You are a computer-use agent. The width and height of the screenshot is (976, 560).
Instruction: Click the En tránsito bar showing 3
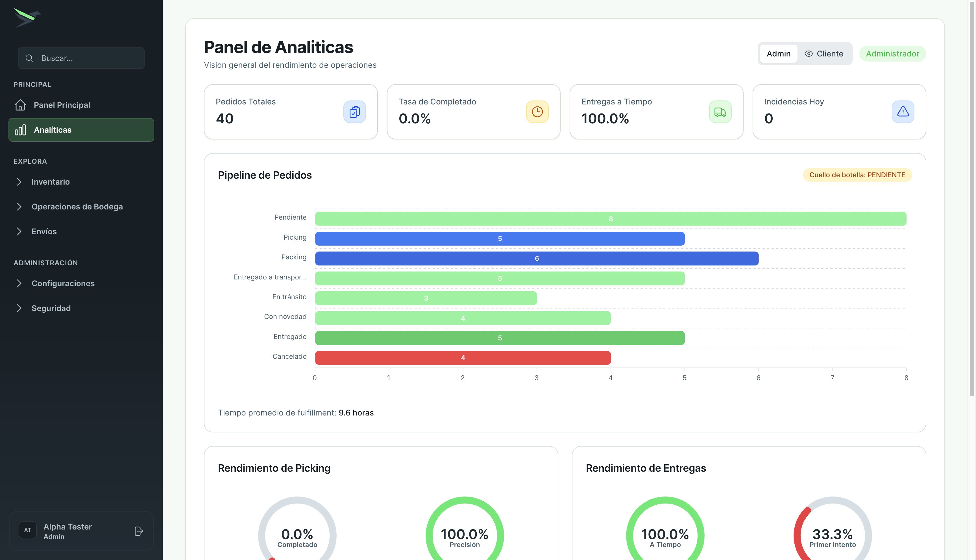coord(426,298)
